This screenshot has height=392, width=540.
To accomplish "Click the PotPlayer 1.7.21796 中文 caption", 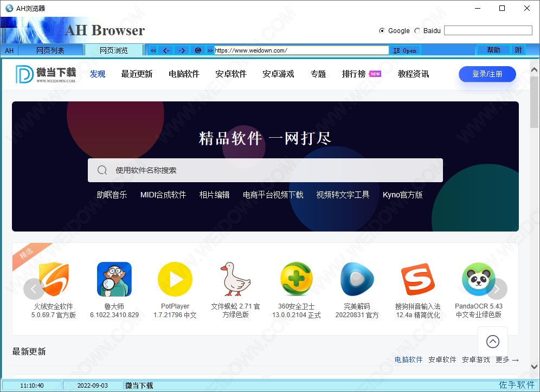I will coord(175,311).
